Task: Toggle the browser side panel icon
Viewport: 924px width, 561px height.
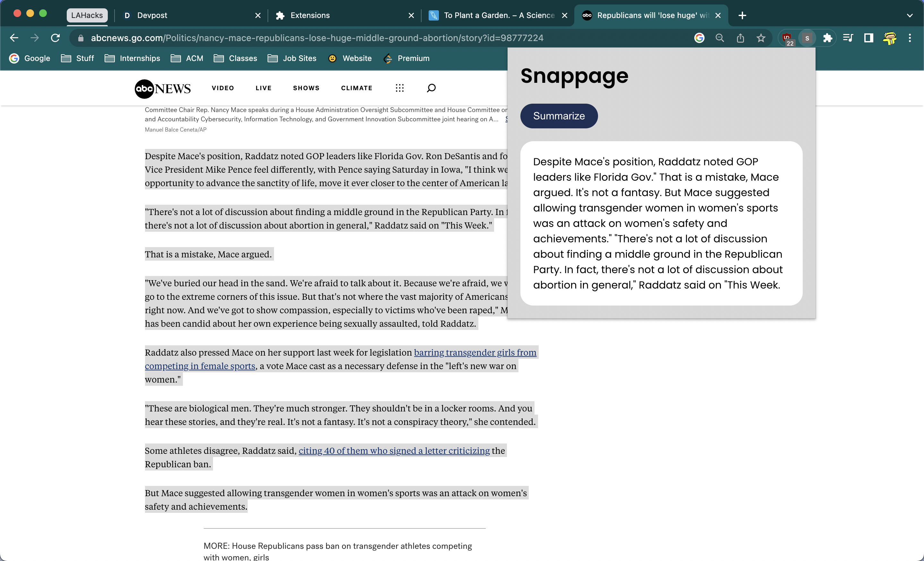Action: [868, 38]
